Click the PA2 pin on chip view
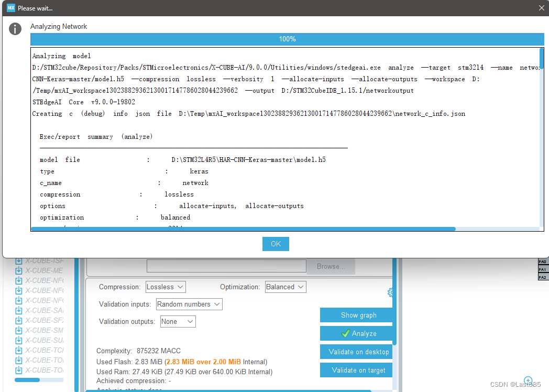The height and width of the screenshot is (392, 549). [x=542, y=277]
